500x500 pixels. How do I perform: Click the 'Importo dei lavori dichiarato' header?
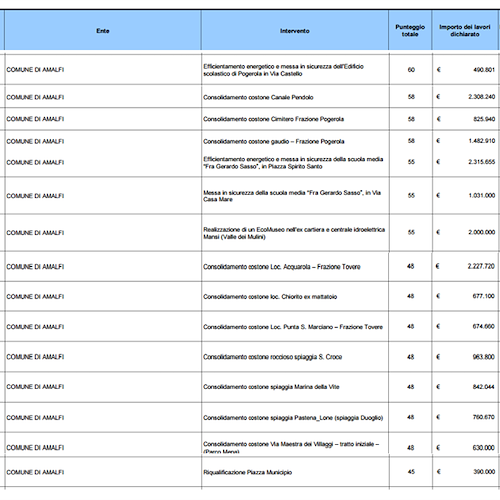[465, 30]
